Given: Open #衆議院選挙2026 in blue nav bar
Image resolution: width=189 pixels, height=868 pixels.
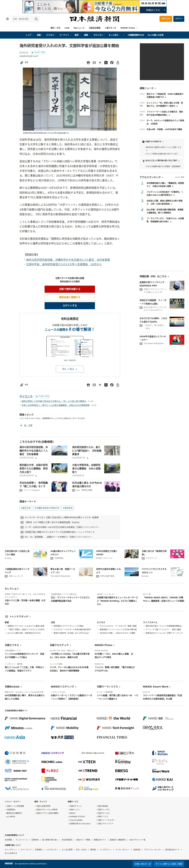Looking at the screenshot, I should 135,35.
